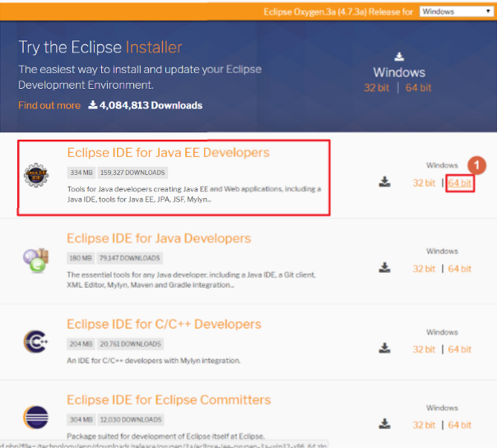497x448 pixels.
Task: Download the 64 bit Eclipse Installer
Action: click(x=418, y=88)
